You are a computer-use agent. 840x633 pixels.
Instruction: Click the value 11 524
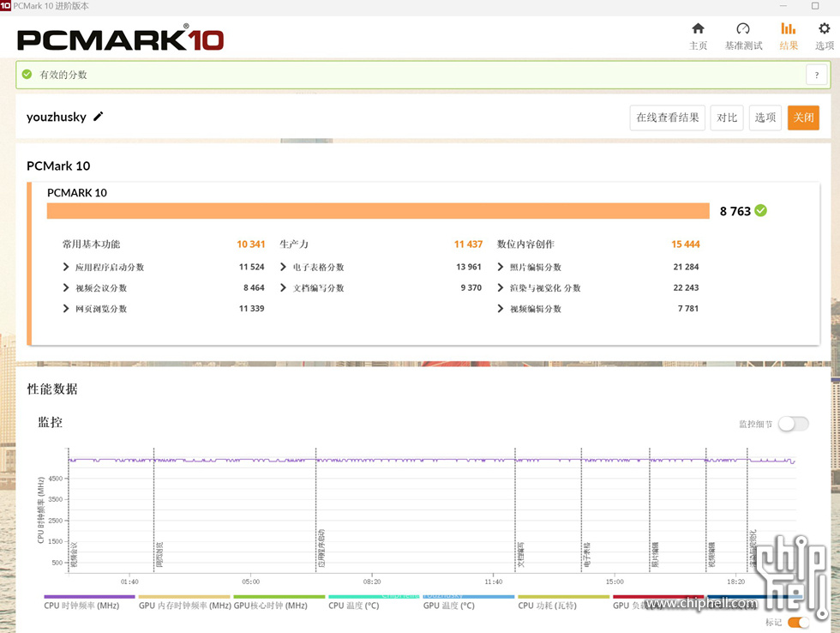pyautogui.click(x=252, y=267)
